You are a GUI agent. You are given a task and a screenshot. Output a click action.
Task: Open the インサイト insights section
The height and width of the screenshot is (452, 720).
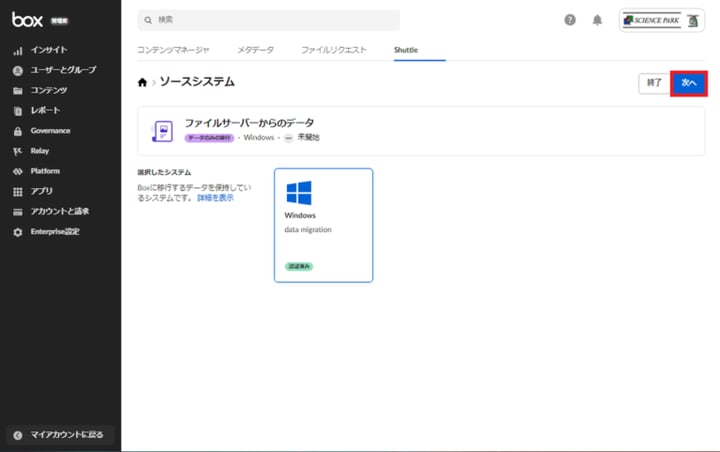coord(48,50)
